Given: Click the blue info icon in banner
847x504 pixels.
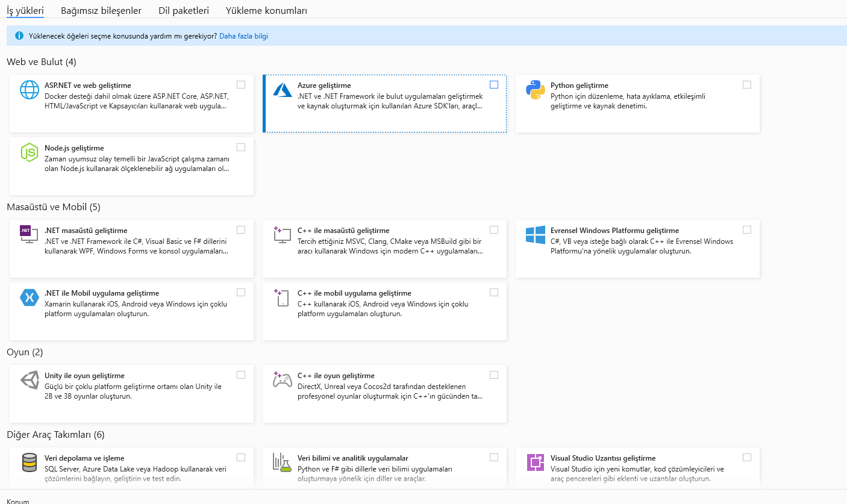Looking at the screenshot, I should (19, 36).
